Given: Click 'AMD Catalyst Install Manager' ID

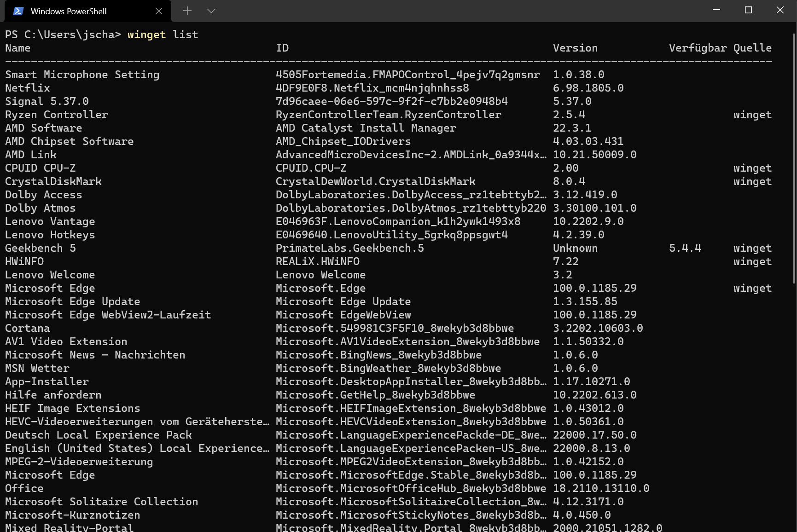Looking at the screenshot, I should (x=366, y=128).
